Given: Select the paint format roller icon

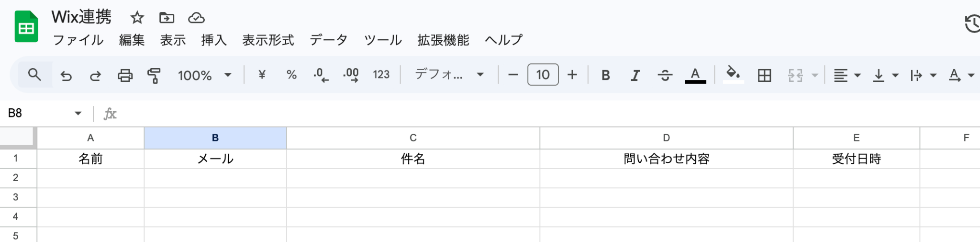Looking at the screenshot, I should tap(154, 75).
